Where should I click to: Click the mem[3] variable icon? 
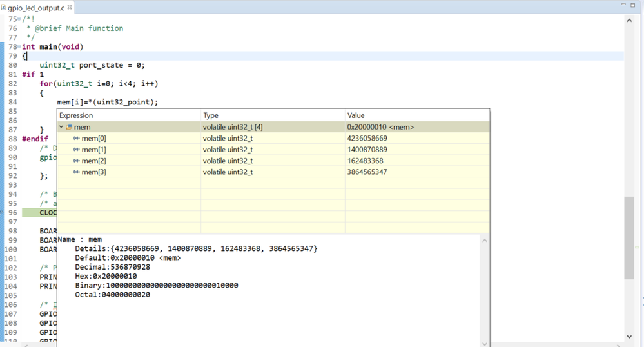[76, 172]
